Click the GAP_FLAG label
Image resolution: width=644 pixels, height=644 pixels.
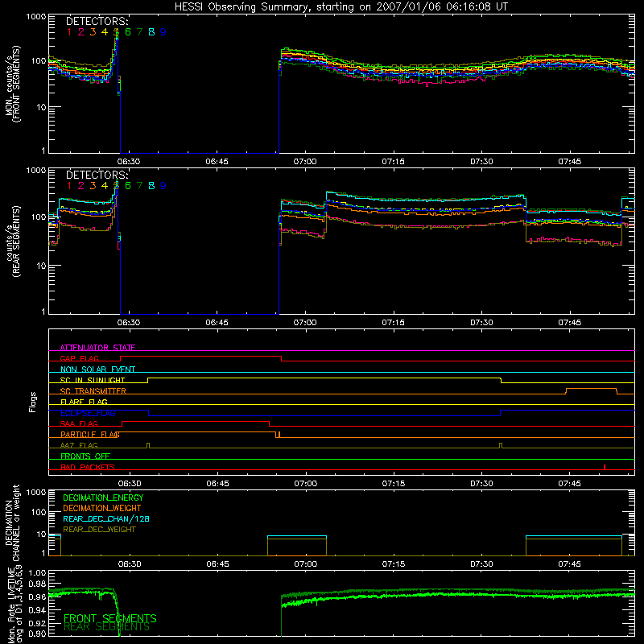point(79,358)
